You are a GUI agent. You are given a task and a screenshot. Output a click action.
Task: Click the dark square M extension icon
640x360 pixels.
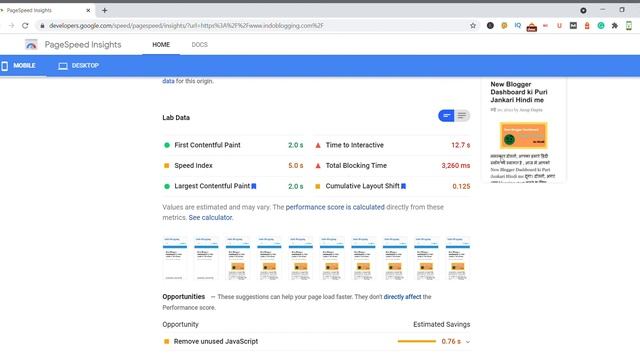[x=573, y=26]
